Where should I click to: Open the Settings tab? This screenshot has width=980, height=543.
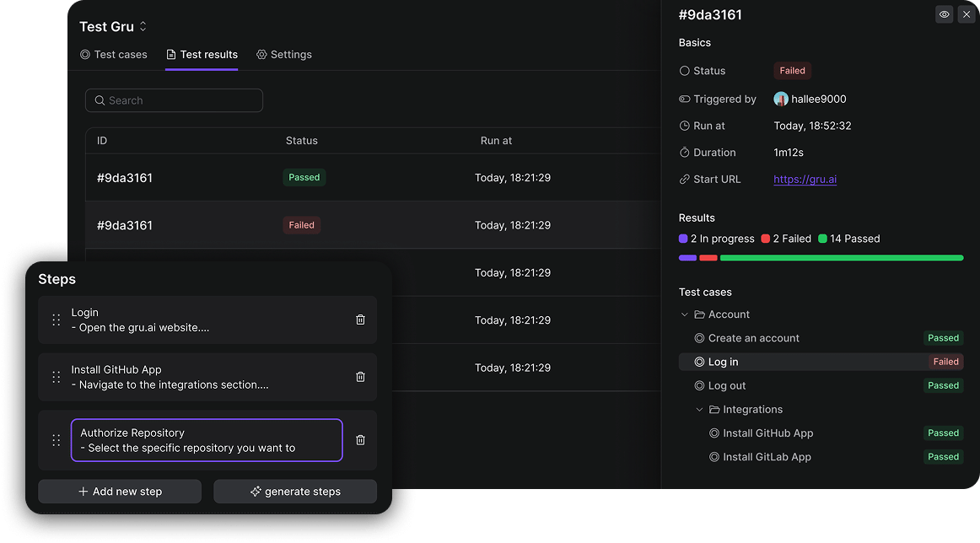(284, 54)
